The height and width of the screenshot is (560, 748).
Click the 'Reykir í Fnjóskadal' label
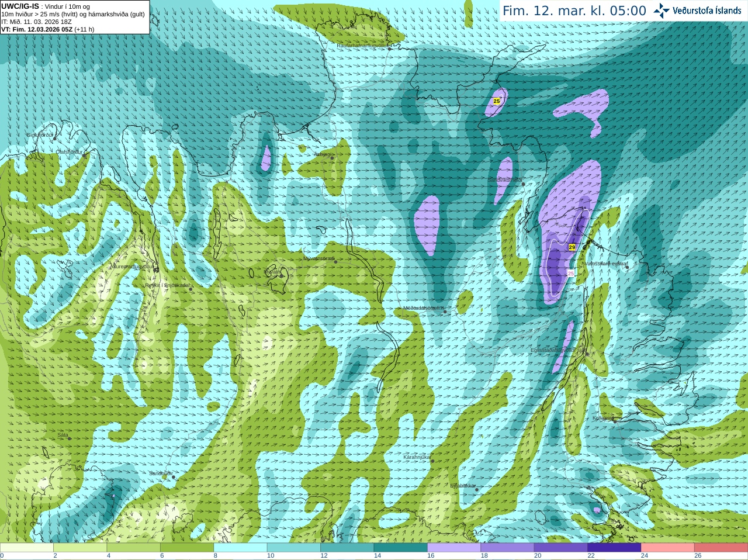(167, 285)
